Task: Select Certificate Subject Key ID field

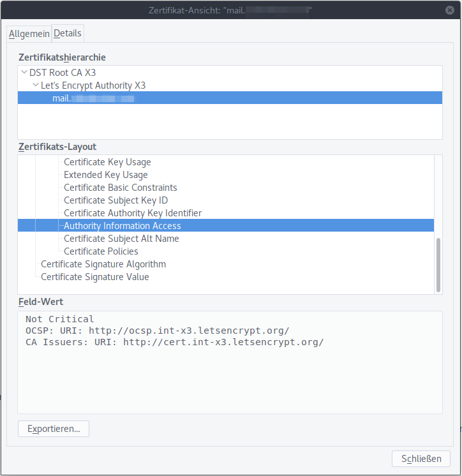Action: pyautogui.click(x=115, y=200)
